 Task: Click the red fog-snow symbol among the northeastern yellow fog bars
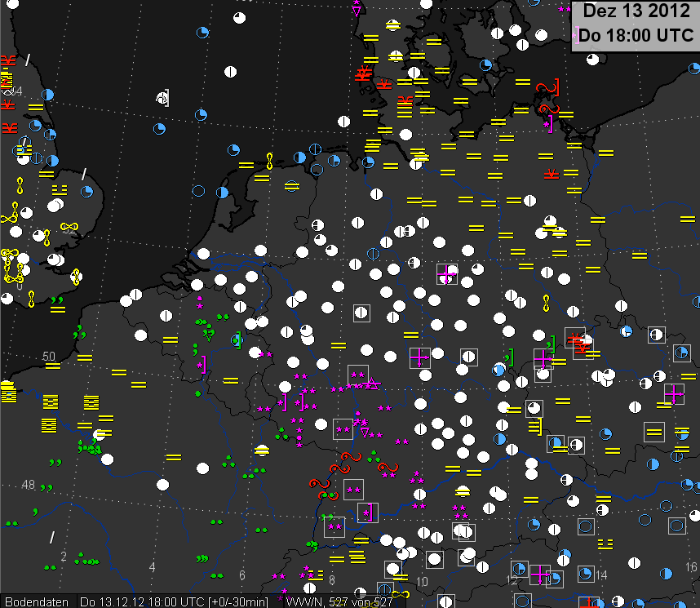552,174
